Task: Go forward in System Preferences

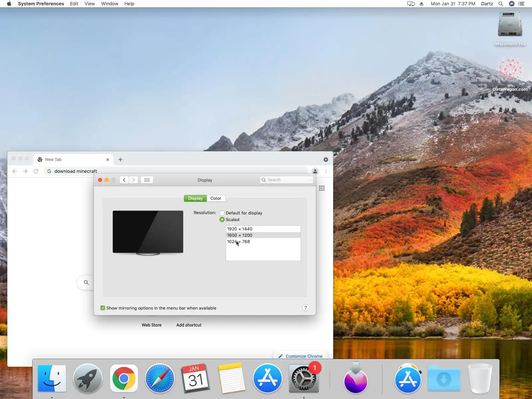Action: 133,180
